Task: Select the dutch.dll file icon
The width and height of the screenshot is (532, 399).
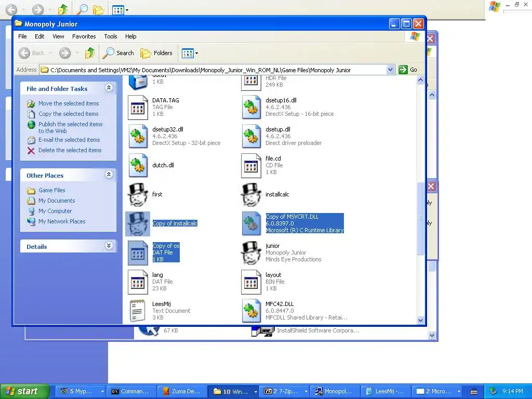Action: (x=138, y=166)
